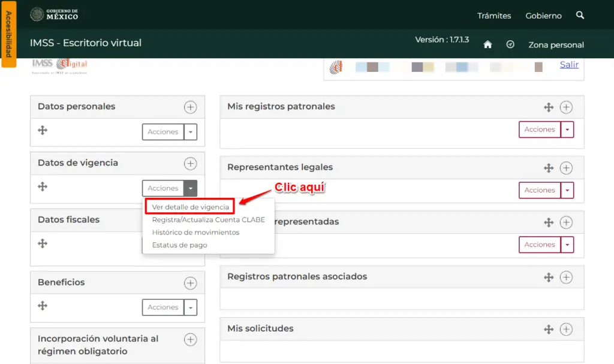Click the compass icon beside Zona personal
This screenshot has height=364, width=614.
(x=510, y=44)
